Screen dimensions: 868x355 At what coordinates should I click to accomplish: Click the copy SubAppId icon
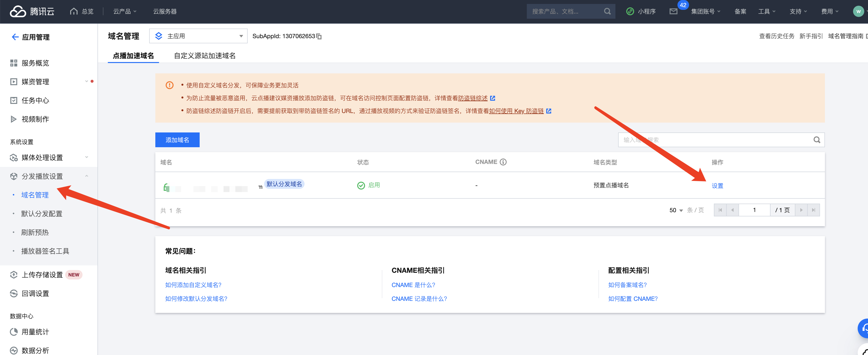[319, 36]
